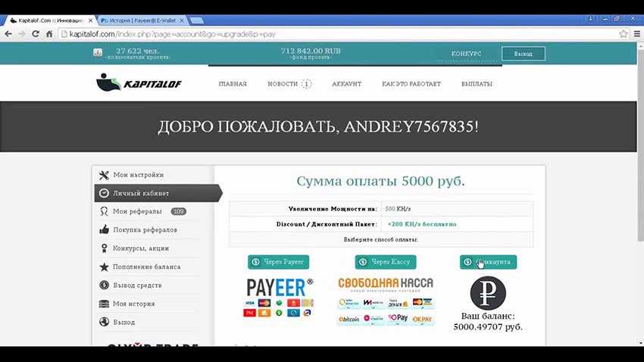Click the browser forward arrow
This screenshot has width=644, height=362.
click(x=22, y=34)
